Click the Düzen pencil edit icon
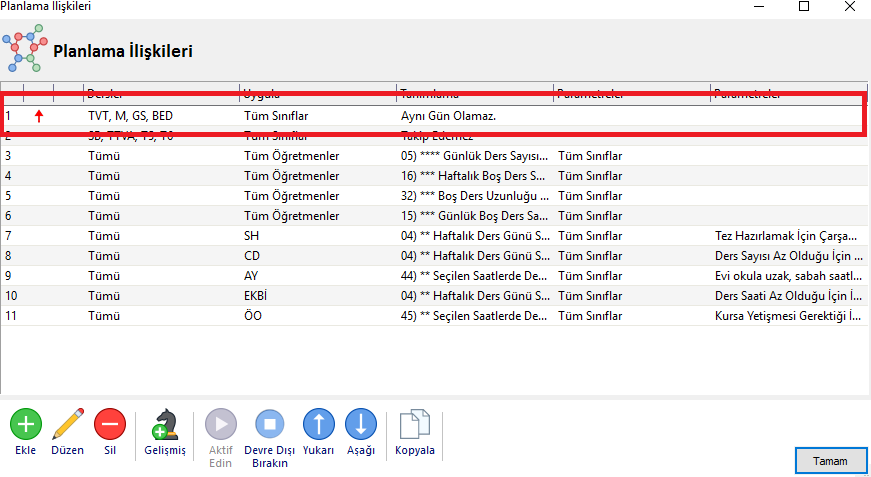 point(68,424)
